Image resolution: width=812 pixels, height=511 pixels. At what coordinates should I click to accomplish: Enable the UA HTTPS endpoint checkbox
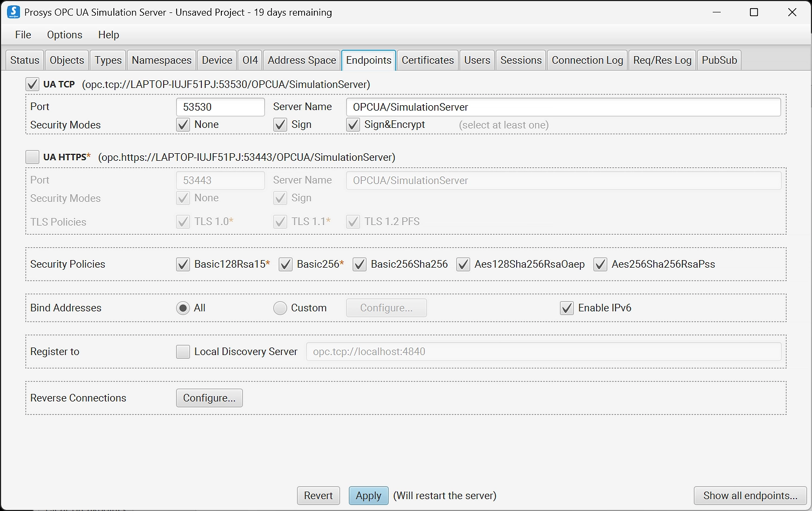coord(32,157)
